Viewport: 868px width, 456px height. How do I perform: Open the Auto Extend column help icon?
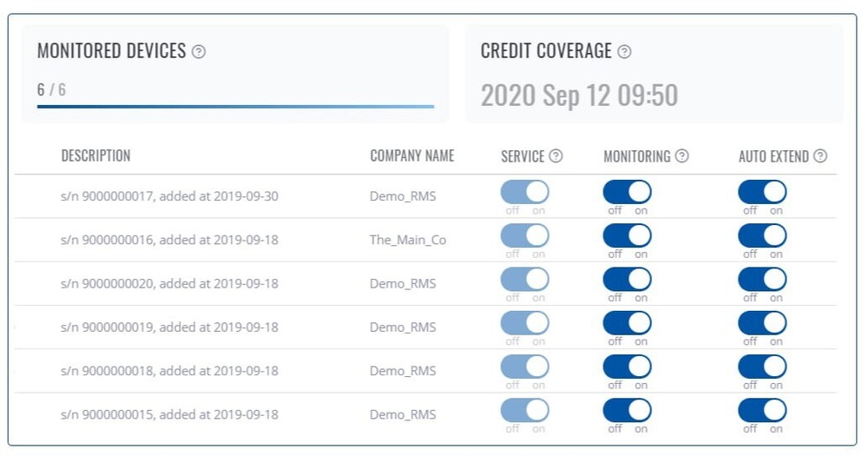(x=820, y=155)
